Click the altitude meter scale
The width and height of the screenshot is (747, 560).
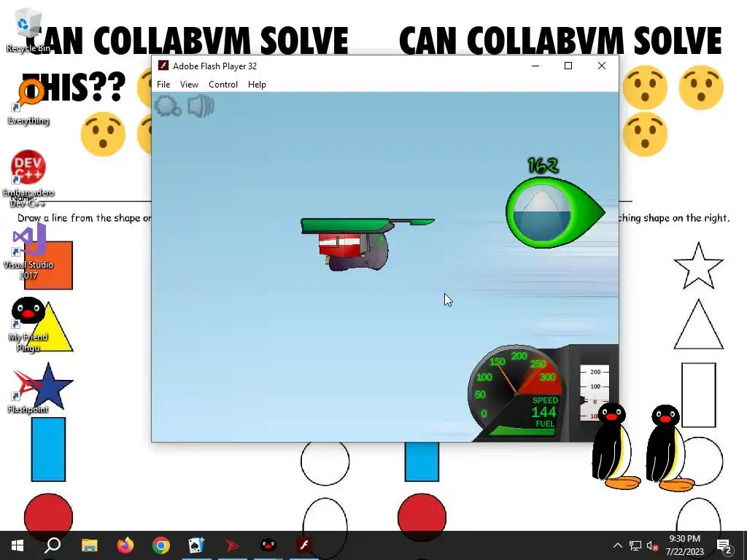pyautogui.click(x=594, y=393)
